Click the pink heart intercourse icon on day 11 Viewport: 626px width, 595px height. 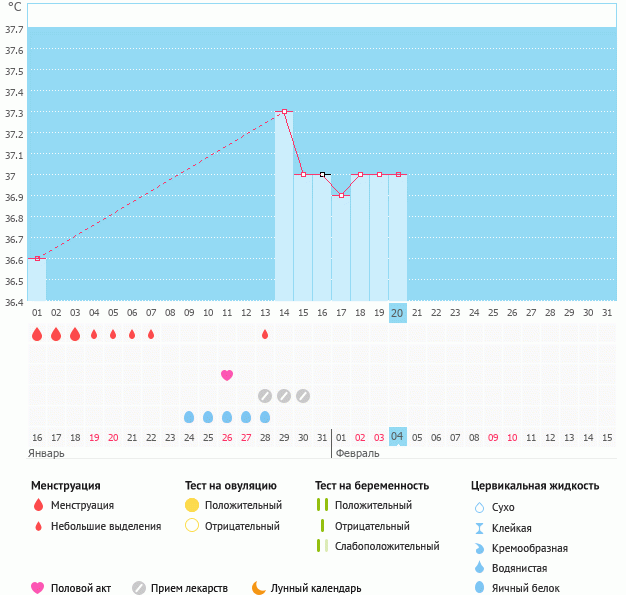pos(227,375)
